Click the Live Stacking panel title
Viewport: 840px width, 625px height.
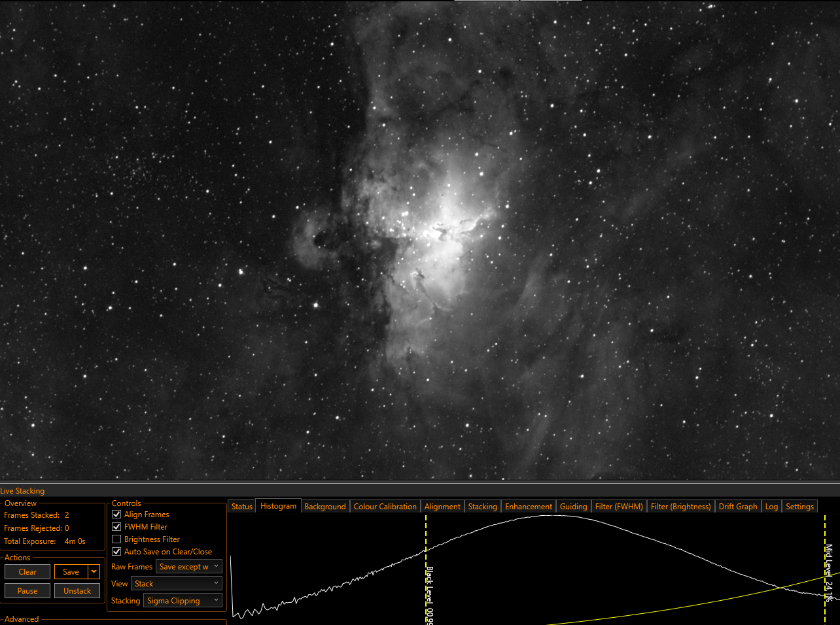[22, 491]
